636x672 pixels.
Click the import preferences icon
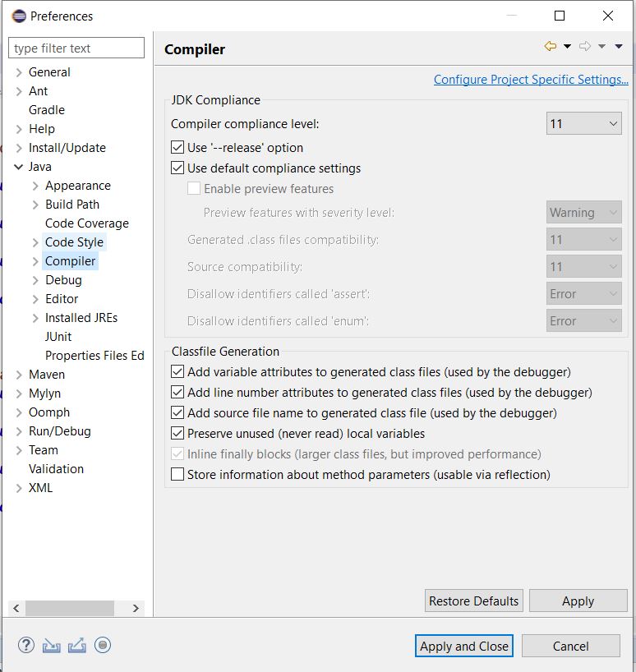(52, 646)
